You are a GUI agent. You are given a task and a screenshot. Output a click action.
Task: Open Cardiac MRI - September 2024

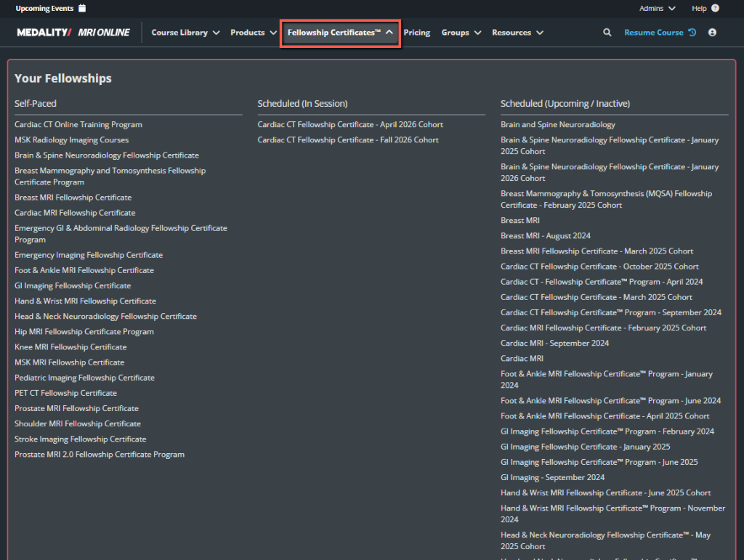pos(554,343)
